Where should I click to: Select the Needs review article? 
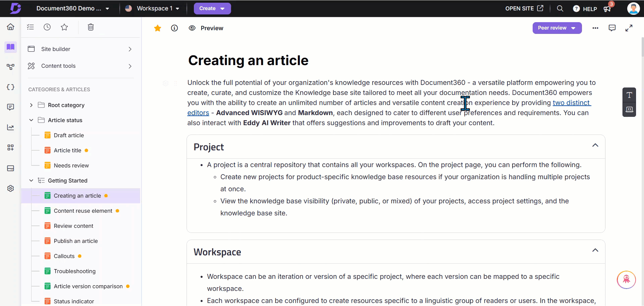(x=71, y=165)
